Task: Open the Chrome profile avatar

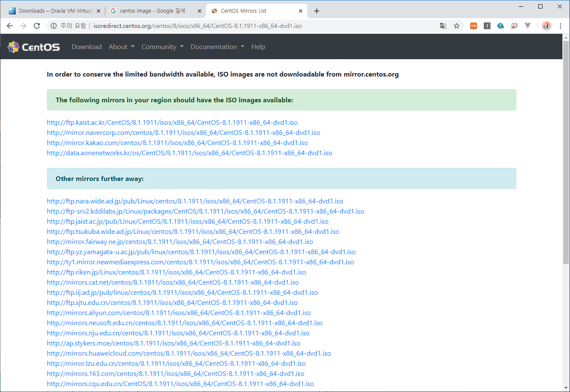Action: (547, 26)
